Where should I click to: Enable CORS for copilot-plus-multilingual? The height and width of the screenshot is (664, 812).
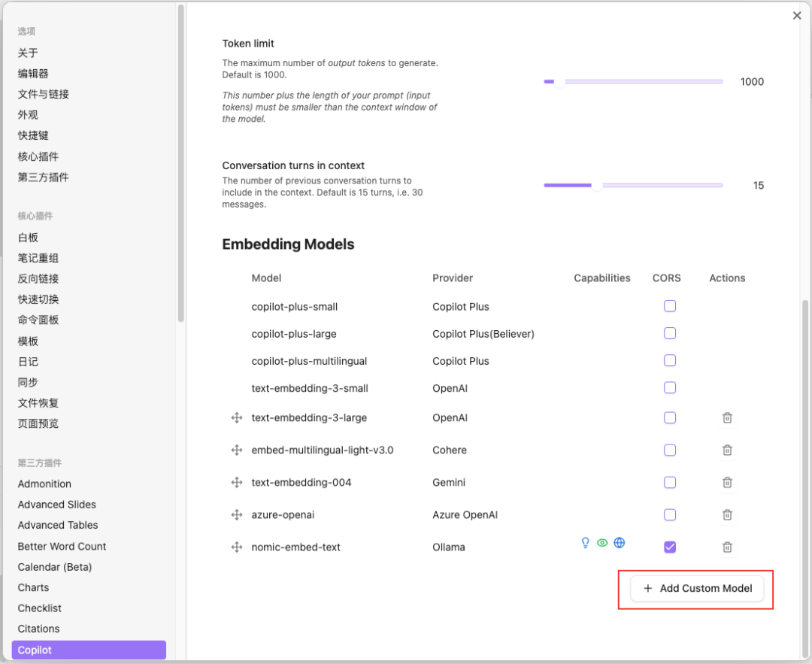[x=670, y=360]
